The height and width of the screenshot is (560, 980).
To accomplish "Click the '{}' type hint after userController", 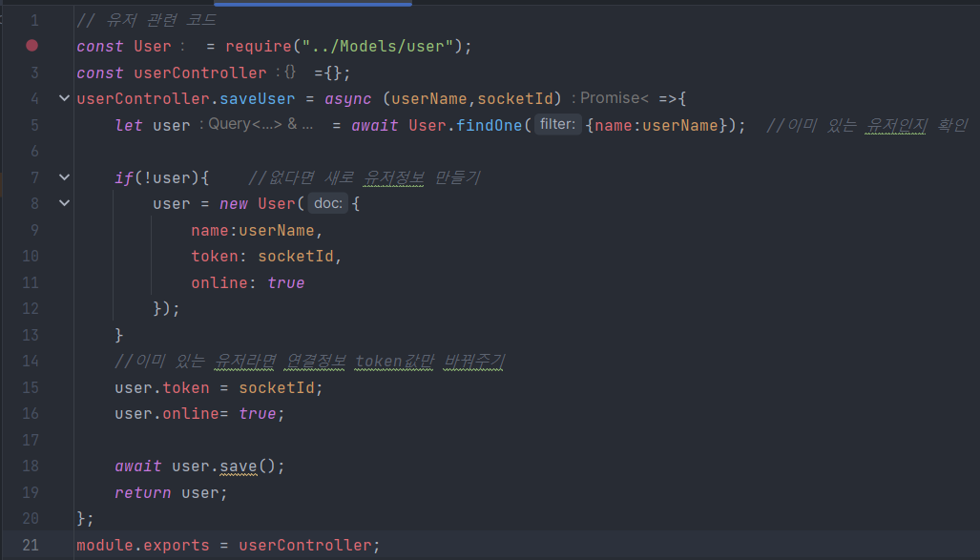I will [286, 72].
